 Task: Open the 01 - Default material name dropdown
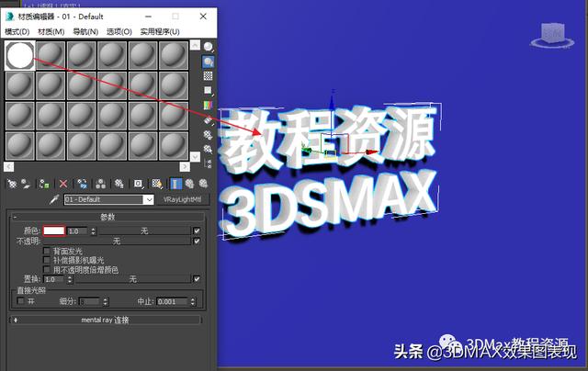(x=149, y=199)
